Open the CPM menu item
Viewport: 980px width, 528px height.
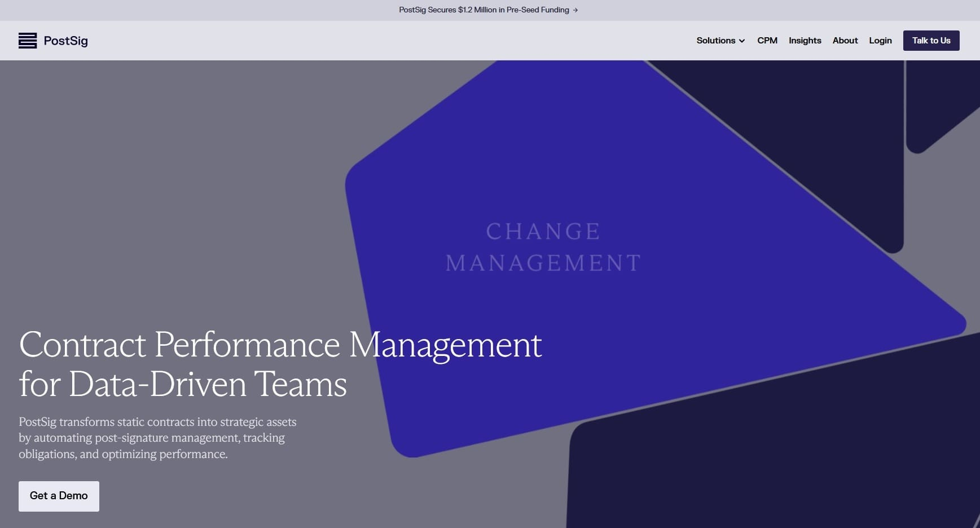coord(767,41)
